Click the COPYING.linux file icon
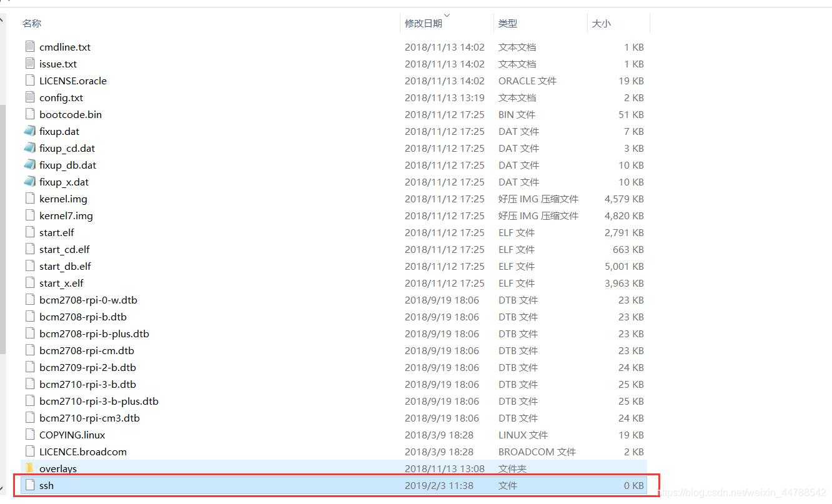This screenshot has width=832, height=504. (x=30, y=434)
